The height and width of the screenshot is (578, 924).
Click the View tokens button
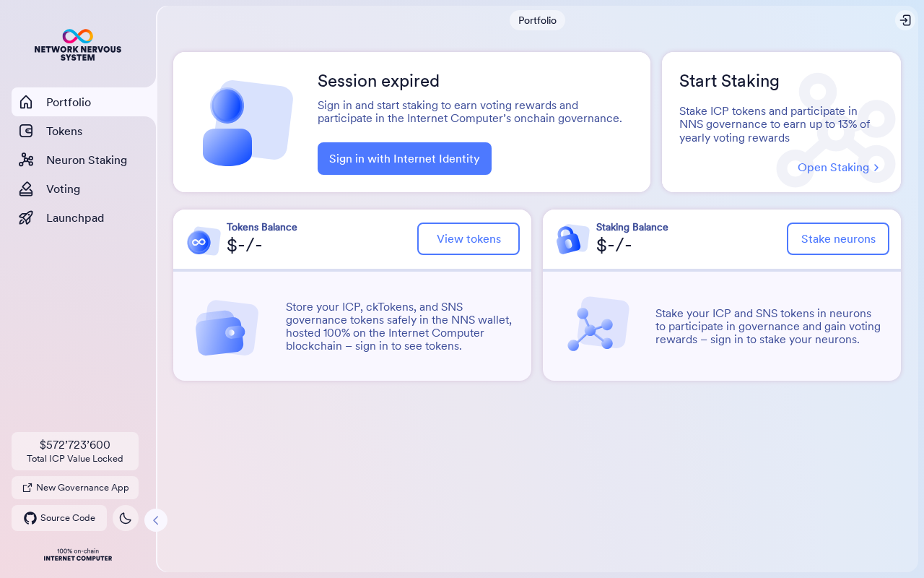point(468,239)
